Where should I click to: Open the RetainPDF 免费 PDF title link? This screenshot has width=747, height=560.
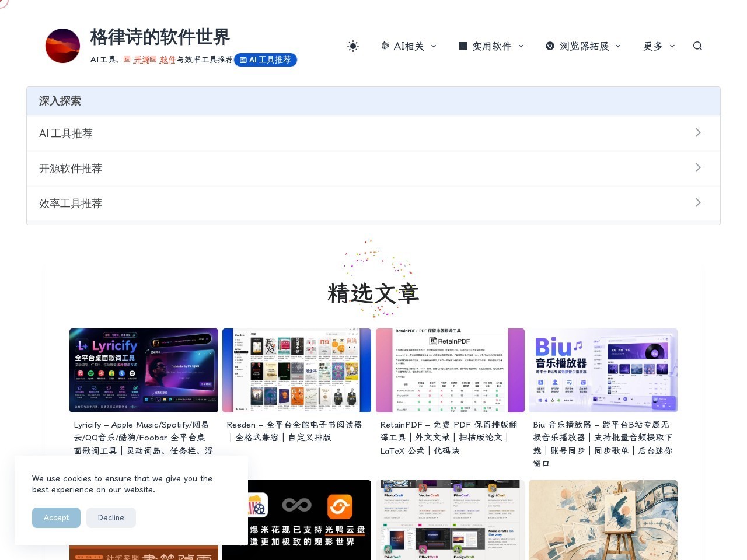pos(449,437)
